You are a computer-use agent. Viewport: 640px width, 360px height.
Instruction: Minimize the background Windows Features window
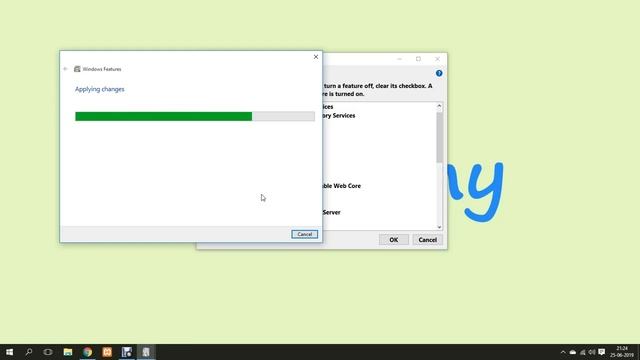(x=400, y=59)
